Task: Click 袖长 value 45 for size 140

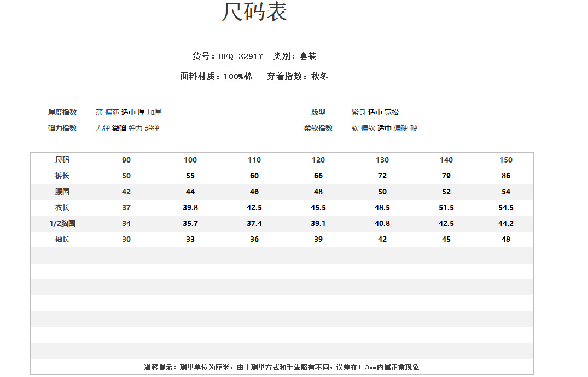Action: [x=446, y=239]
